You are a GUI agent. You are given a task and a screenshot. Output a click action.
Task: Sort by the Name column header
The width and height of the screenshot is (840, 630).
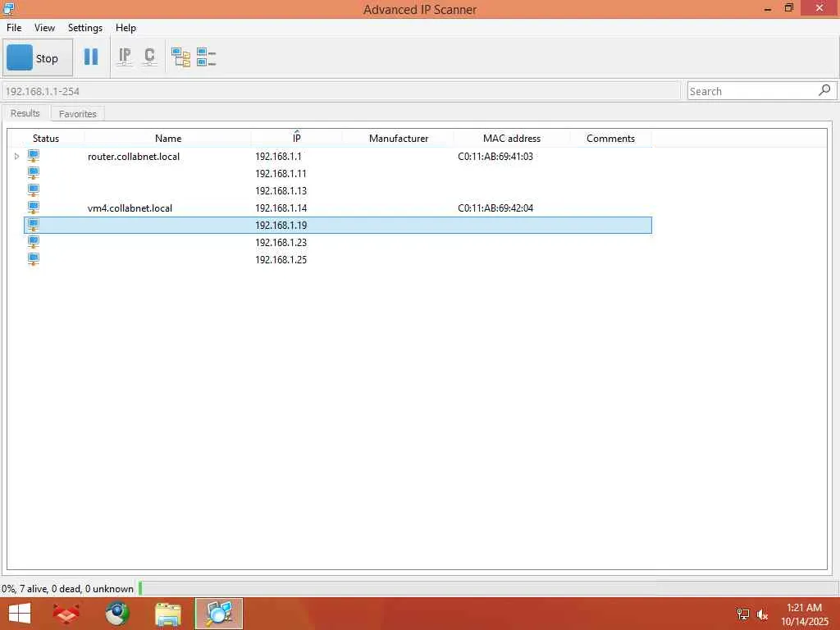(167, 138)
